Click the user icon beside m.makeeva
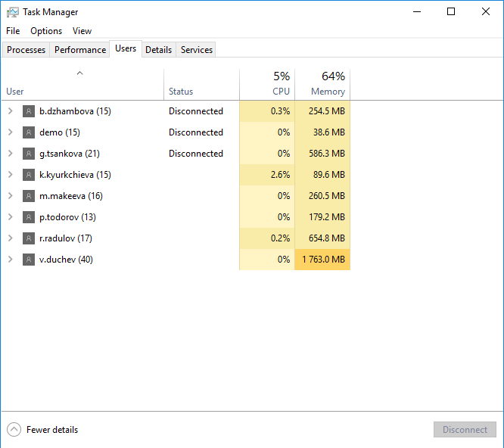 click(29, 196)
